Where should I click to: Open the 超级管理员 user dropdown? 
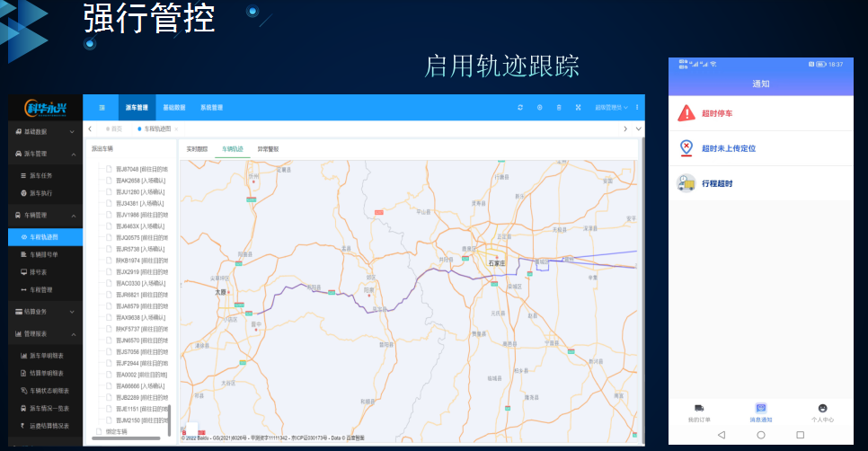pos(611,107)
